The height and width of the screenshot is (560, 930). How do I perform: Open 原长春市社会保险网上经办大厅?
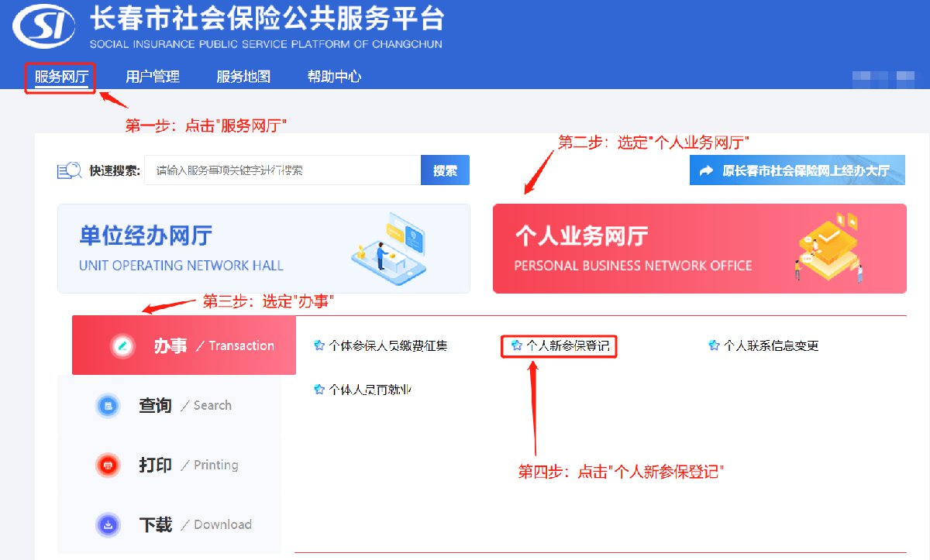(x=797, y=170)
